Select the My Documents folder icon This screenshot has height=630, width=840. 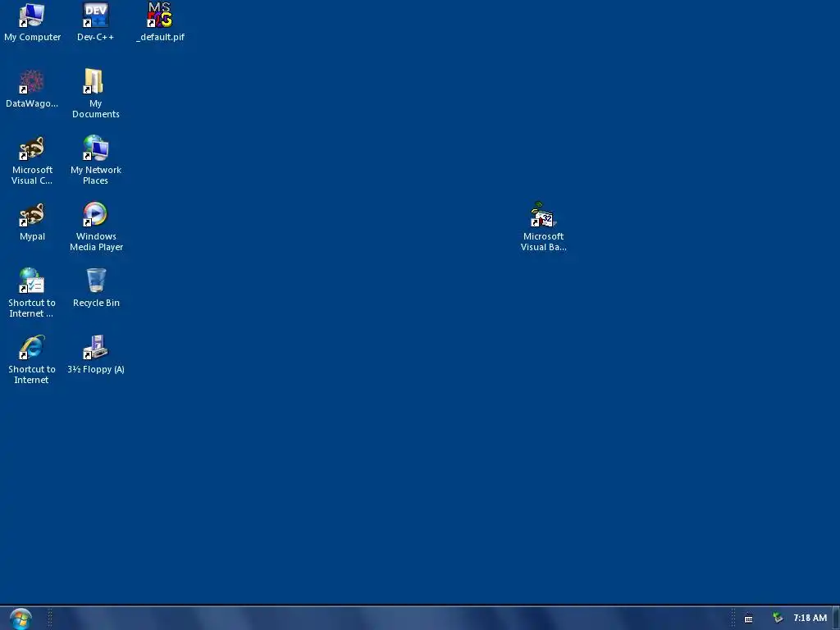(x=95, y=94)
